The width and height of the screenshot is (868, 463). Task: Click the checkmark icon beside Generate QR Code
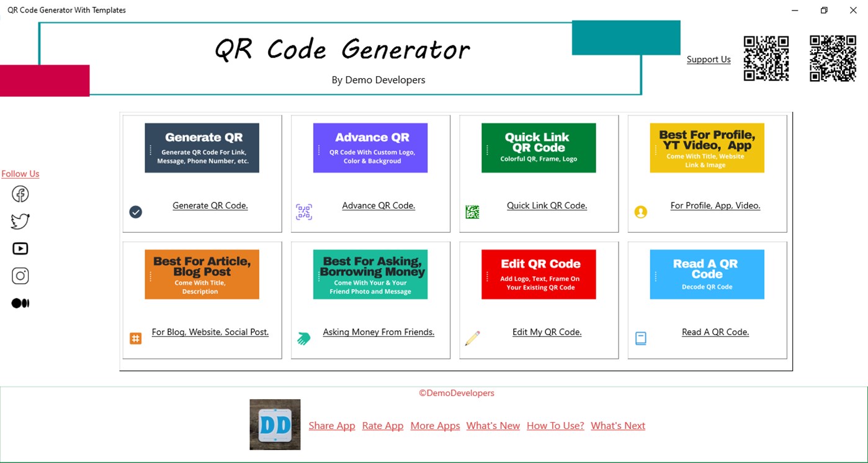(x=136, y=212)
